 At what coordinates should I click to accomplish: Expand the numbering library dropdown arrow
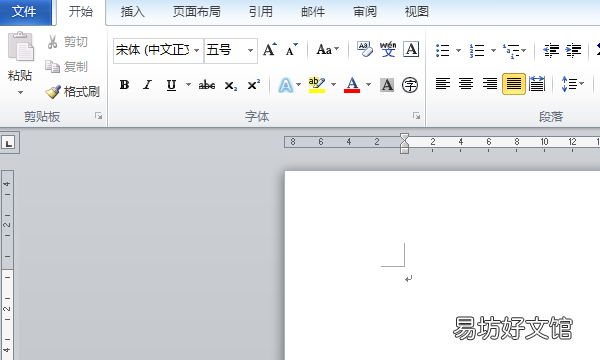493,50
